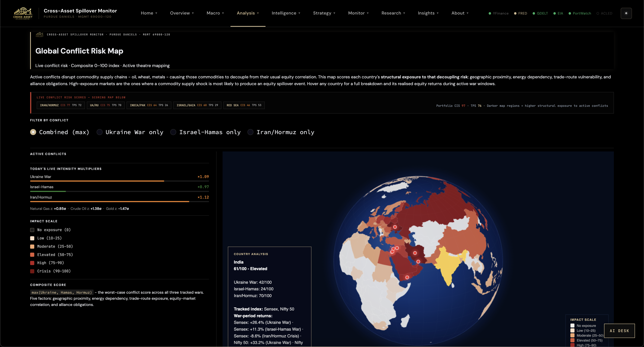
Task: Click the Global Conflict Risk Map heading
Action: [x=79, y=51]
